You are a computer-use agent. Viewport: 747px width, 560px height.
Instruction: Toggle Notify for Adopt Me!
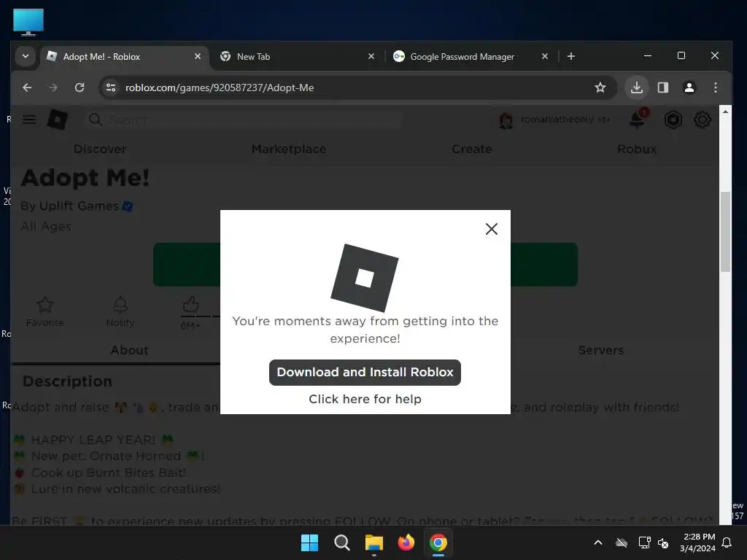(x=120, y=312)
